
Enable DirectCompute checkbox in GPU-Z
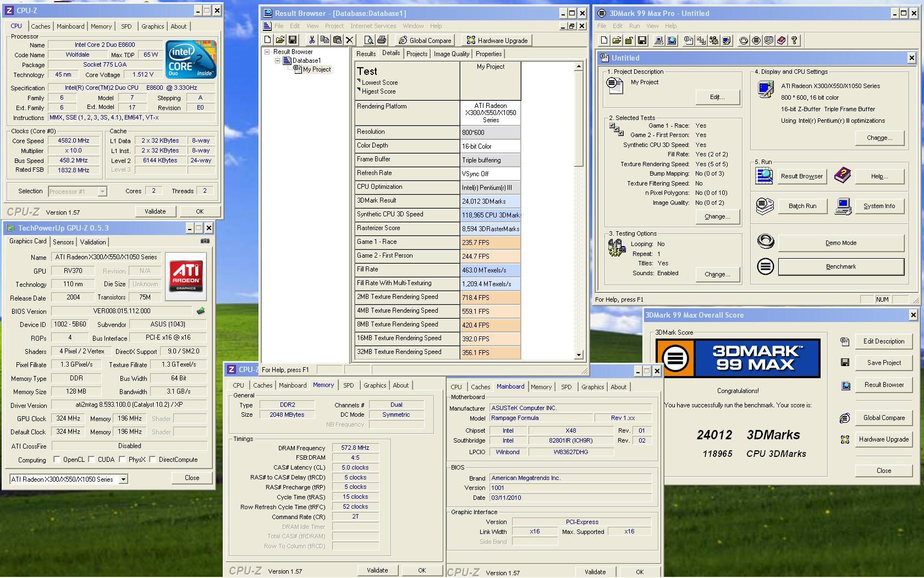[153, 459]
